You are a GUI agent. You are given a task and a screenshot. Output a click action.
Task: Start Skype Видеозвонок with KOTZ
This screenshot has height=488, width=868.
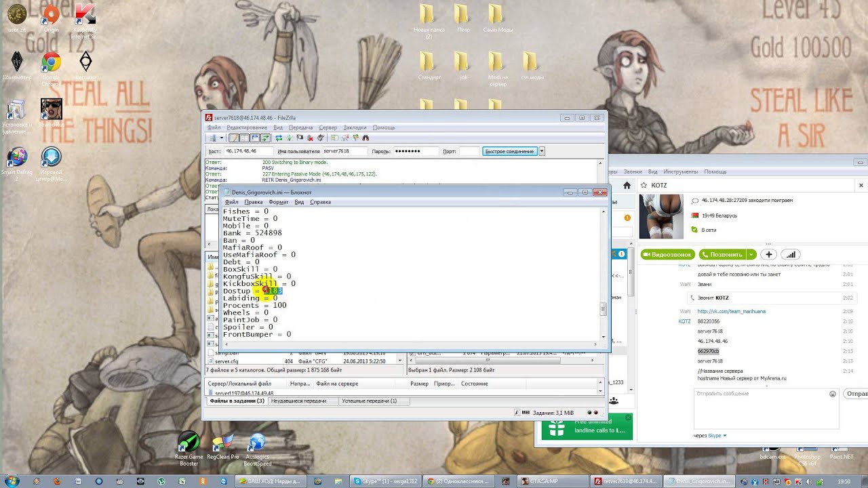[x=667, y=254]
